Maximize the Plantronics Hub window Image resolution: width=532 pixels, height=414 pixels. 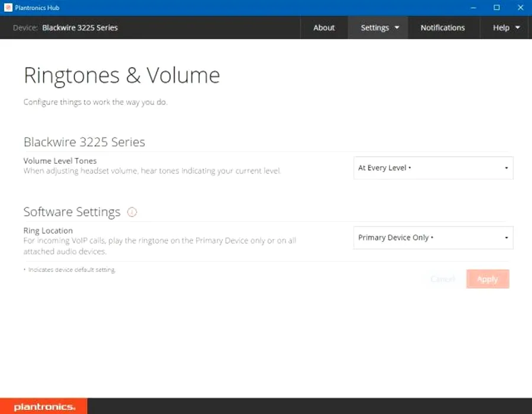[x=497, y=8]
